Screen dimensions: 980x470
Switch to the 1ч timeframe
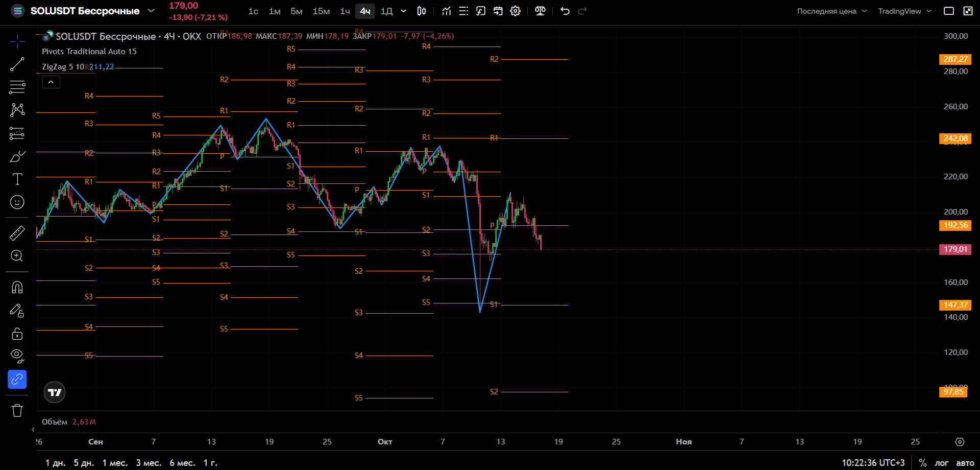click(x=345, y=11)
